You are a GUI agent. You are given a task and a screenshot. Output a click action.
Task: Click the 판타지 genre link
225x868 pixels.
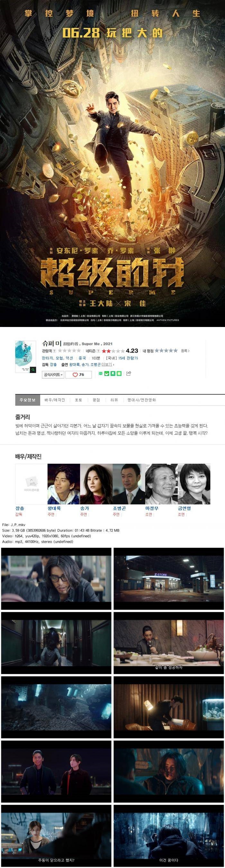point(48,358)
